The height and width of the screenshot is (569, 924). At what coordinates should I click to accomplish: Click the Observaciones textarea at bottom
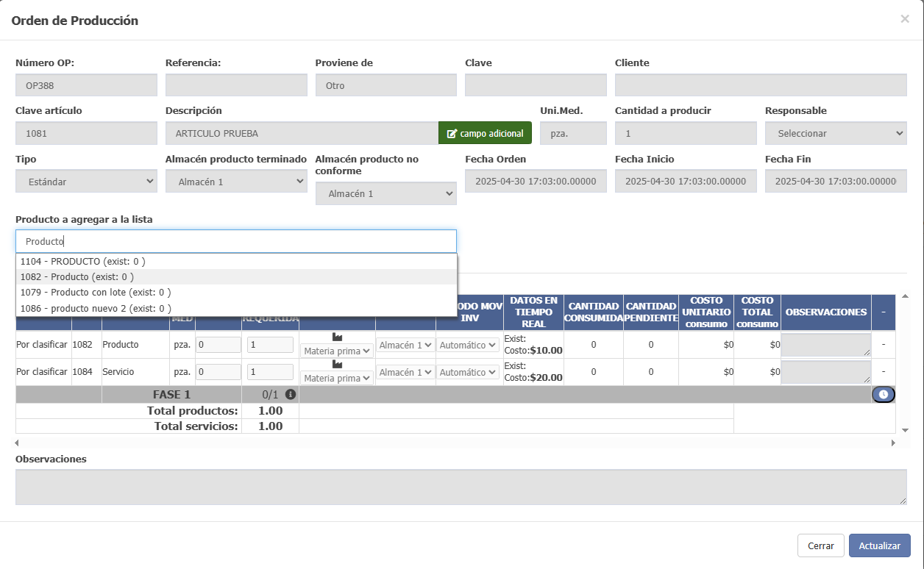tap(461, 487)
